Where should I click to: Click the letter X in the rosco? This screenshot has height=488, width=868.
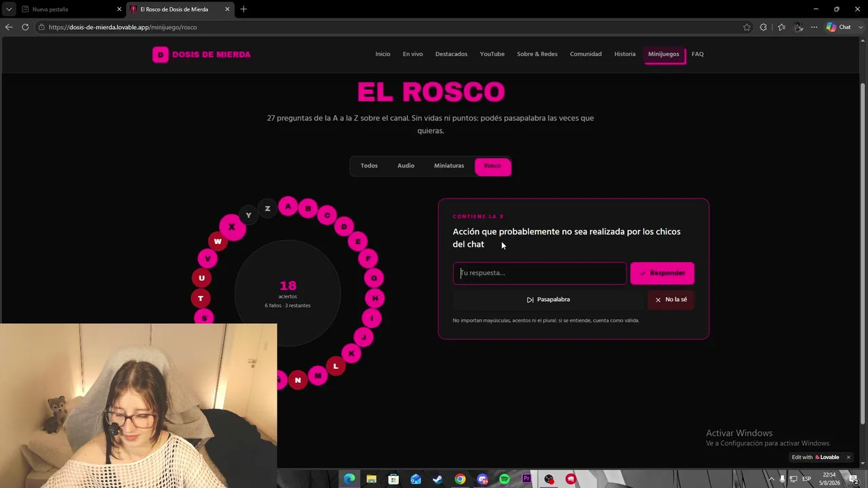pyautogui.click(x=232, y=227)
